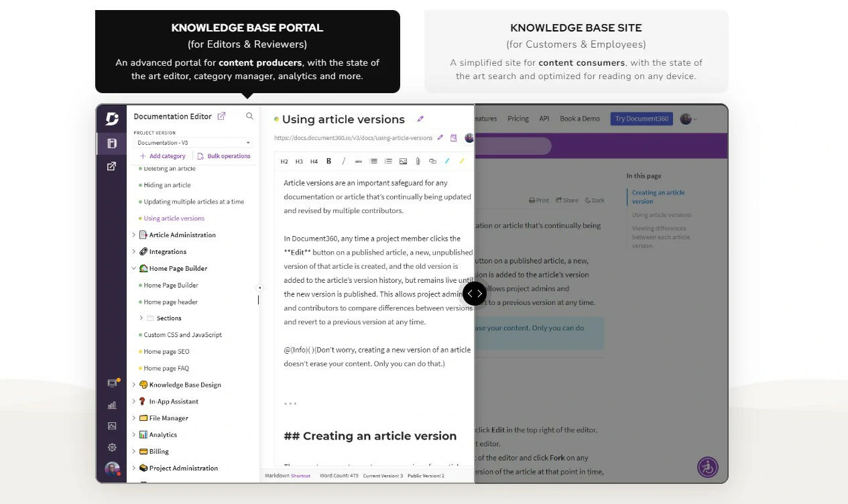Share the article using Share link
Screen dimensions: 848x504
coord(567,200)
